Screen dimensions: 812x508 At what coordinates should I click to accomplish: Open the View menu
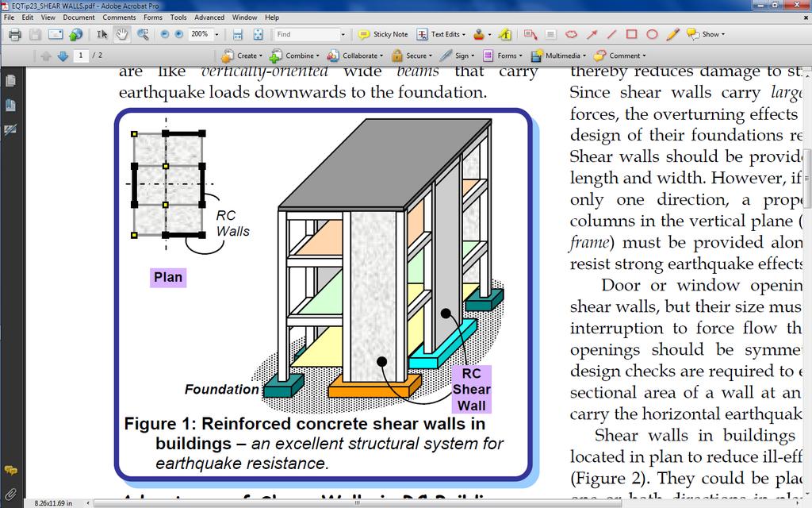tap(48, 17)
